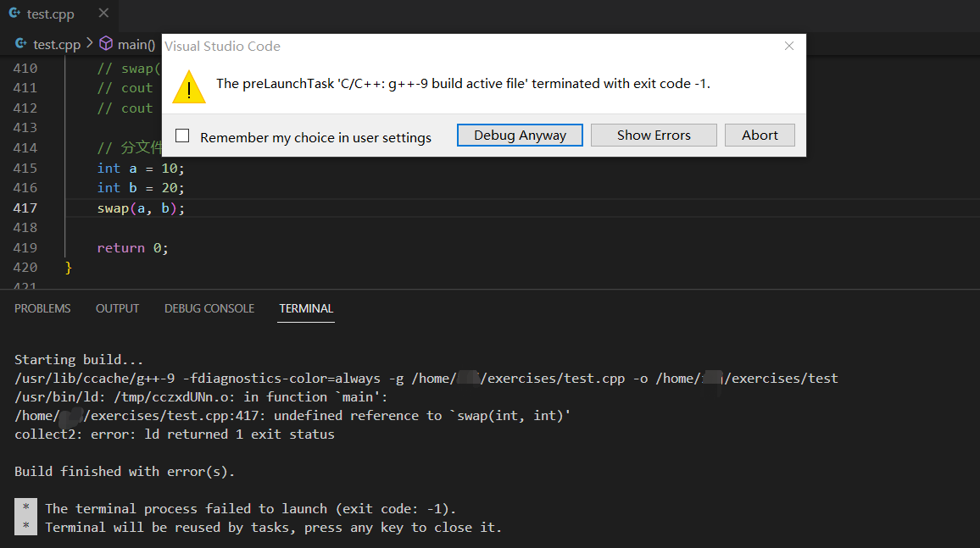The width and height of the screenshot is (980, 548).
Task: Click the C++ icon in the breadcrumb bar
Action: pyautogui.click(x=19, y=43)
